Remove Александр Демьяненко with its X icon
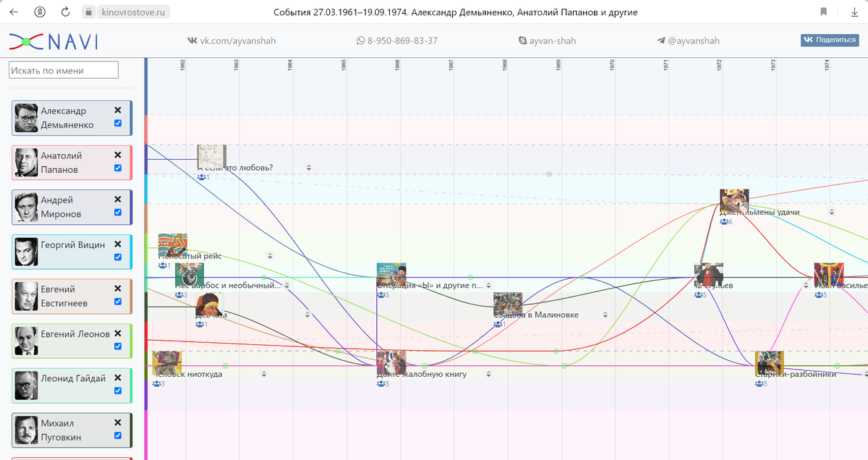Screen dimensions: 868x460 click(118, 110)
